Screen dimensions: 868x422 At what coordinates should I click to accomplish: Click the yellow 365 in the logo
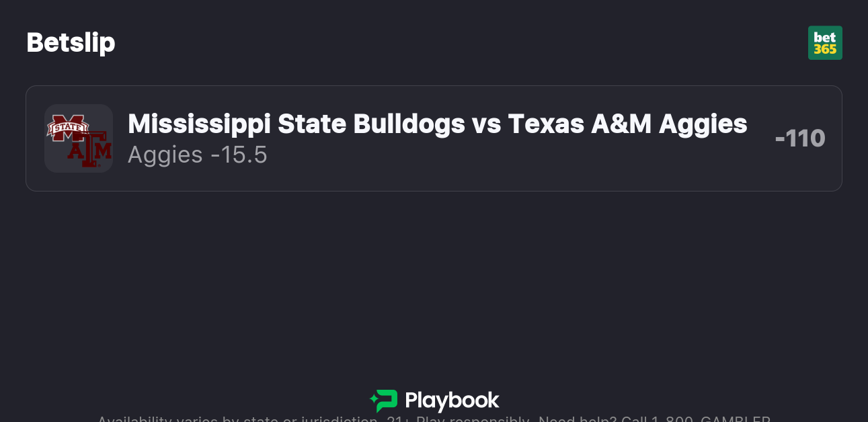[x=825, y=50]
